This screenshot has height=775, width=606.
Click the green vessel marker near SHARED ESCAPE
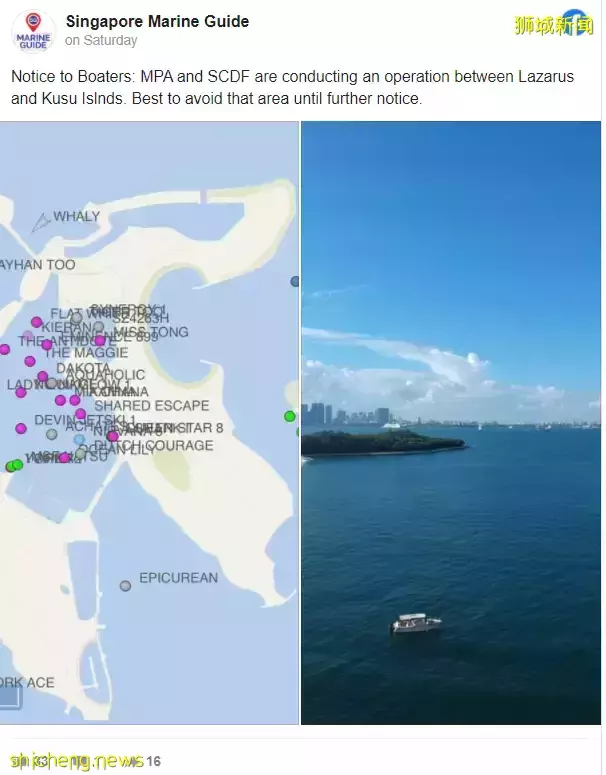pyautogui.click(x=290, y=416)
